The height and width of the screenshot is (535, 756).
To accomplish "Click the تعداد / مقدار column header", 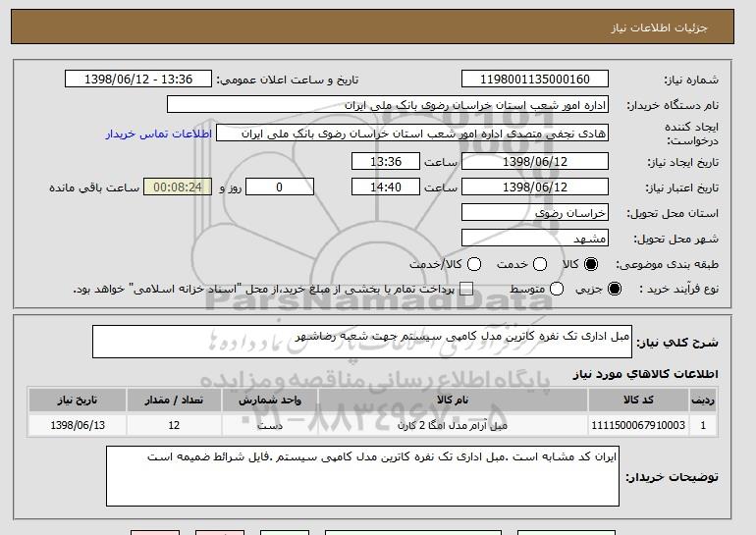I will click(174, 401).
